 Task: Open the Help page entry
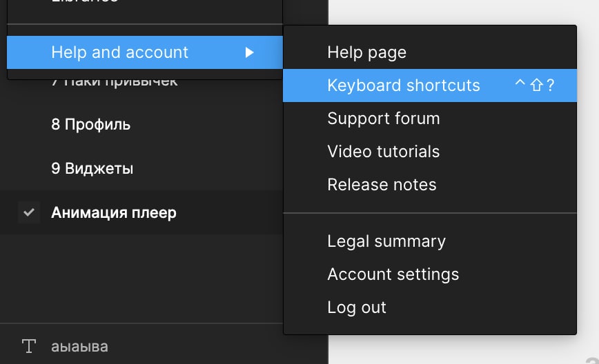click(x=430, y=52)
